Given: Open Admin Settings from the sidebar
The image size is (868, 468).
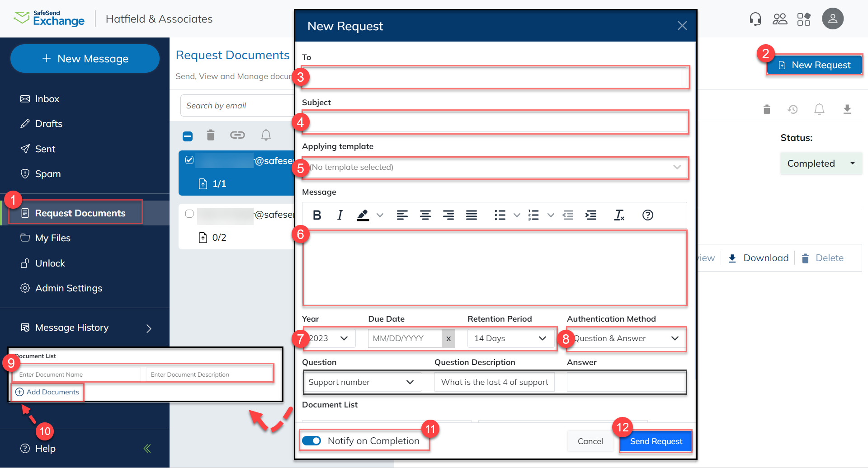Looking at the screenshot, I should (x=68, y=288).
